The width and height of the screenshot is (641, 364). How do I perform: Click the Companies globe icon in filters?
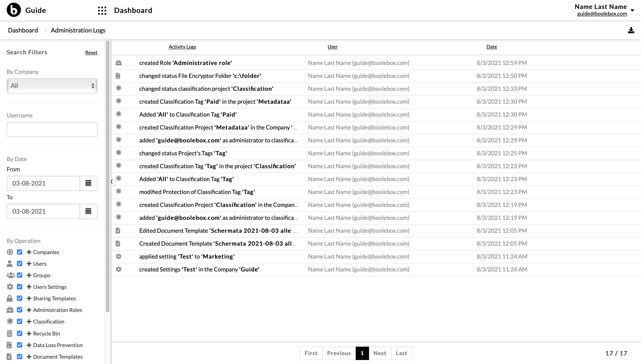[10, 252]
